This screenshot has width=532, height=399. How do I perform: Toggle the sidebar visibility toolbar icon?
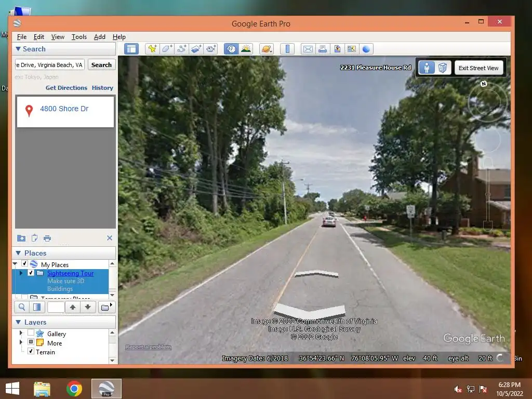(x=131, y=49)
